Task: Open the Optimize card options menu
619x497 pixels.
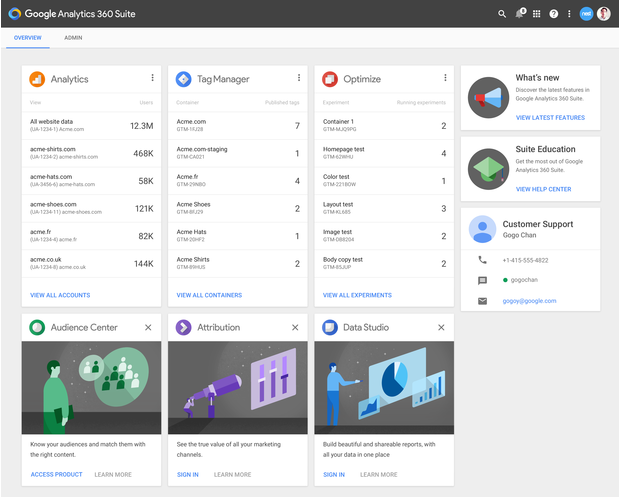Action: point(445,78)
